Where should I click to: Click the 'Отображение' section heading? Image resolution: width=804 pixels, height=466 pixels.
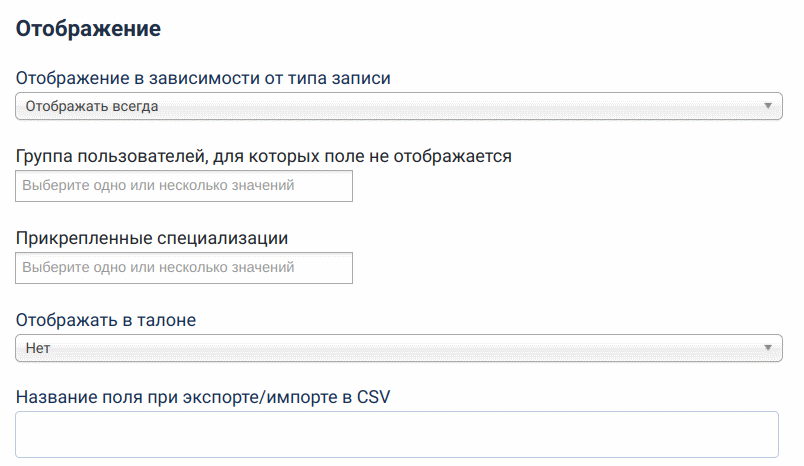click(89, 29)
